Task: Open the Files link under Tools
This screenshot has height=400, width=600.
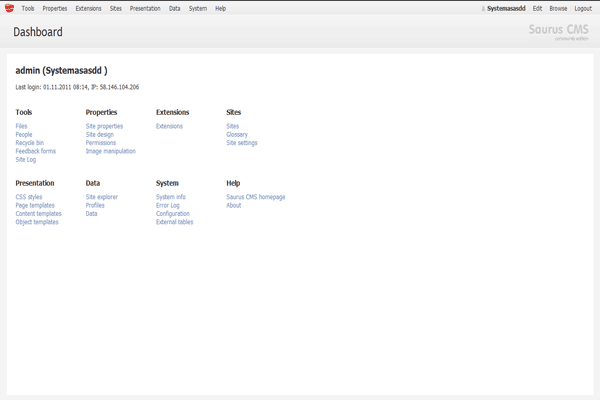Action: (x=21, y=126)
